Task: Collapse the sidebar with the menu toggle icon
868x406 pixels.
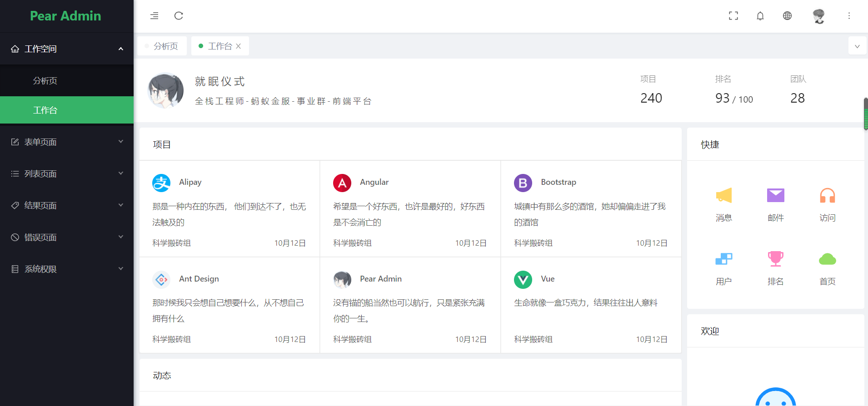Action: [155, 16]
